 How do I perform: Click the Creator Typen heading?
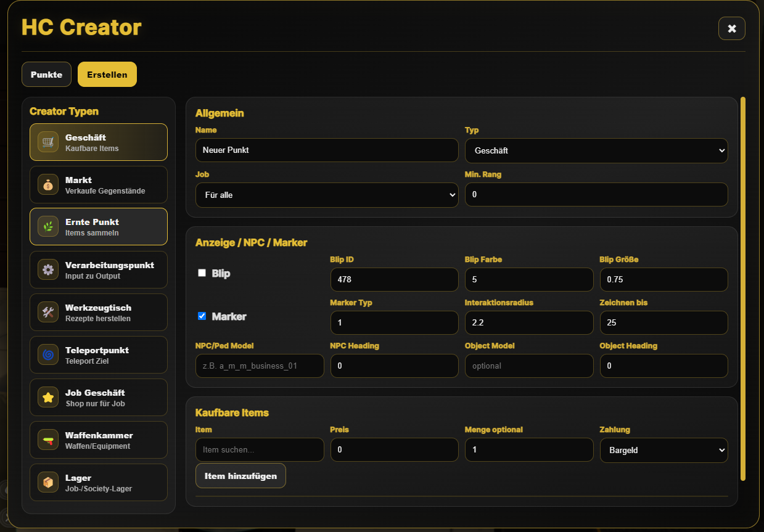click(x=64, y=112)
